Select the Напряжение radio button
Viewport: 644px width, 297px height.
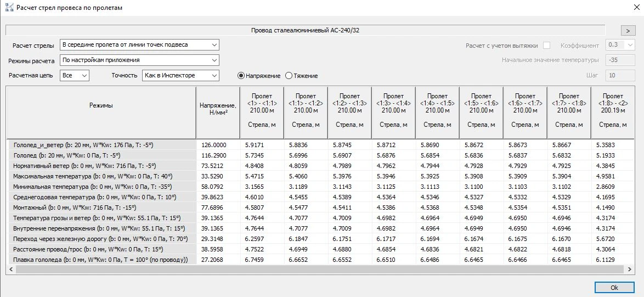[241, 76]
